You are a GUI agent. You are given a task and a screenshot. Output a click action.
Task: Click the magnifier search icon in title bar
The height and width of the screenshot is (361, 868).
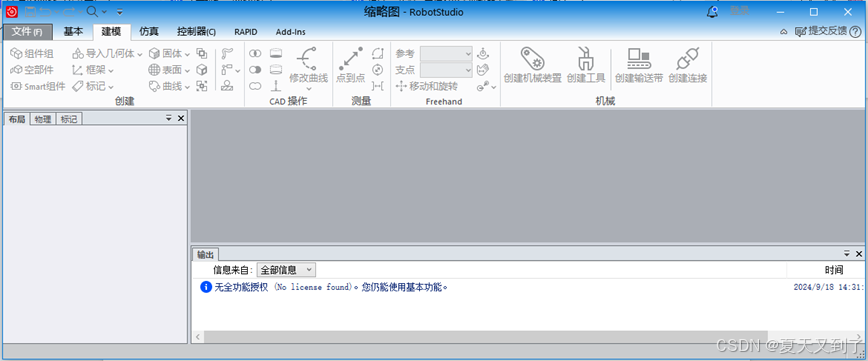click(92, 12)
